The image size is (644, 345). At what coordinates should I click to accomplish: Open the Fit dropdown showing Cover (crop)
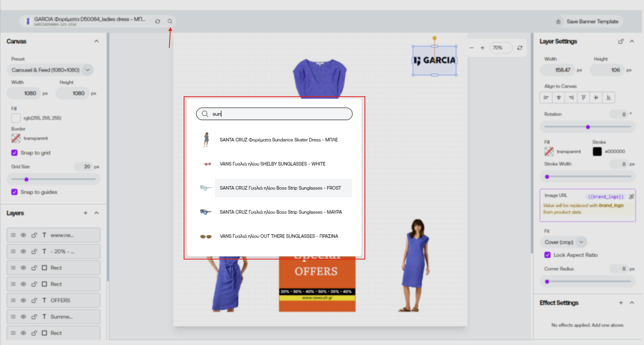(x=563, y=242)
